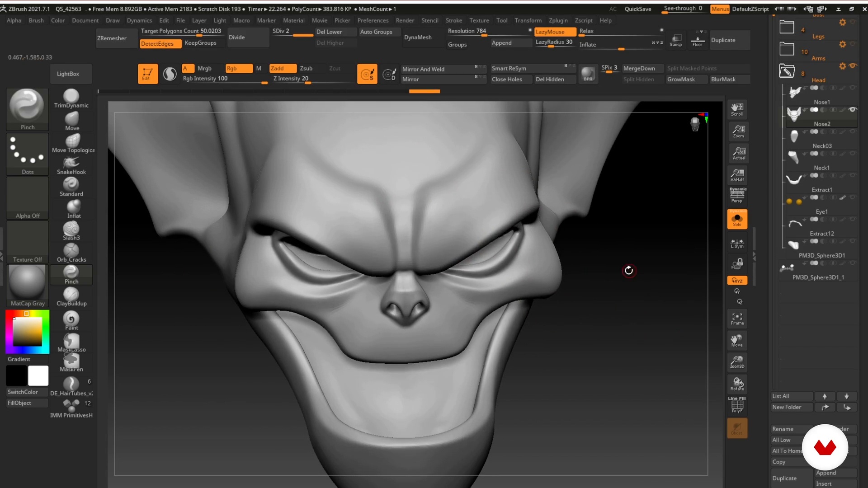The width and height of the screenshot is (868, 488).
Task: Open the Transform menu
Action: coord(528,20)
